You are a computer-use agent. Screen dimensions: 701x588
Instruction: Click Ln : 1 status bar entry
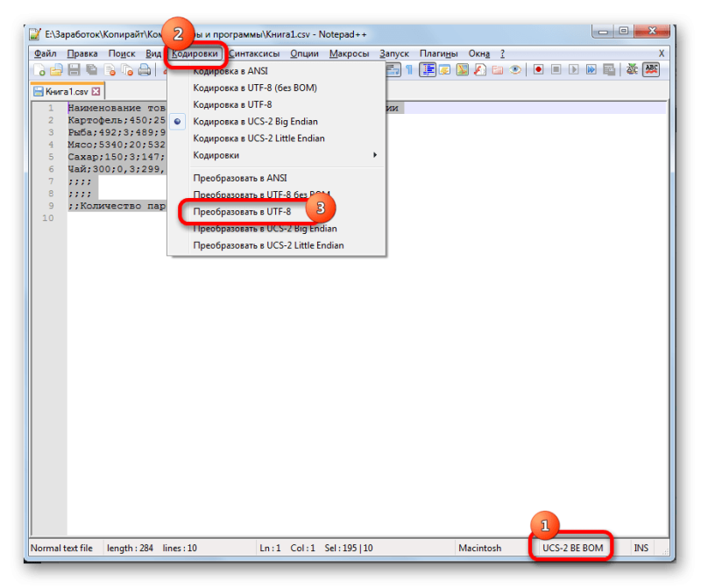[x=270, y=548]
